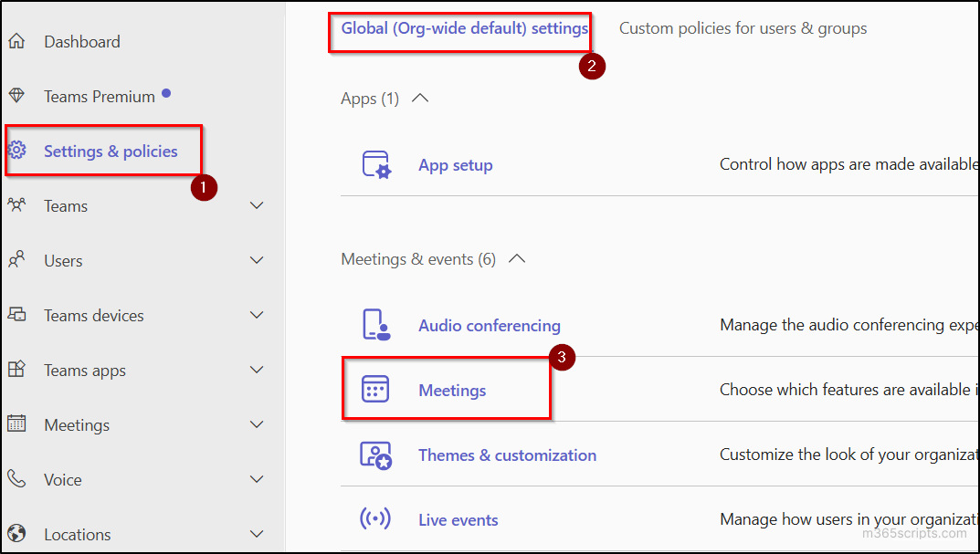Click the Teams devices icon
This screenshot has width=980, height=554.
click(x=17, y=314)
